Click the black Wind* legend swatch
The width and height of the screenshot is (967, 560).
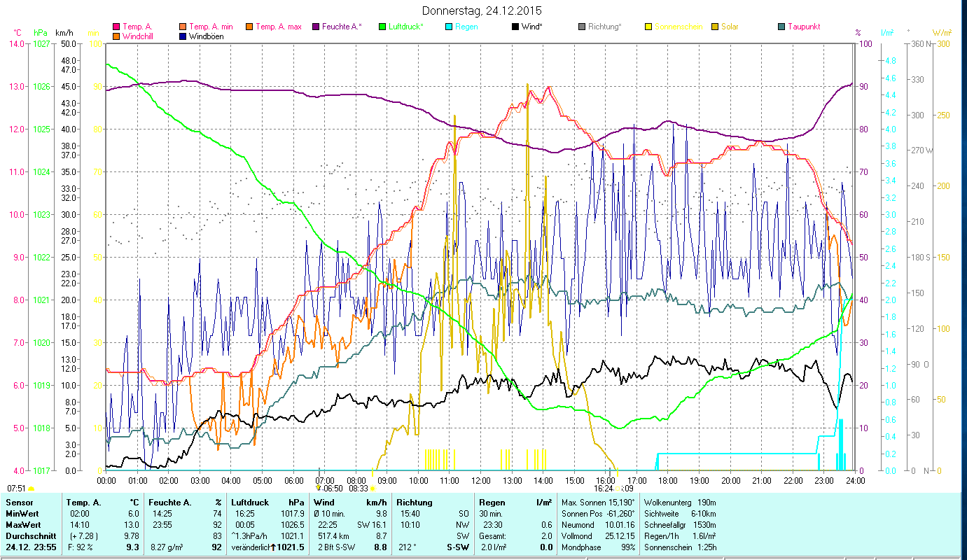pos(515,27)
